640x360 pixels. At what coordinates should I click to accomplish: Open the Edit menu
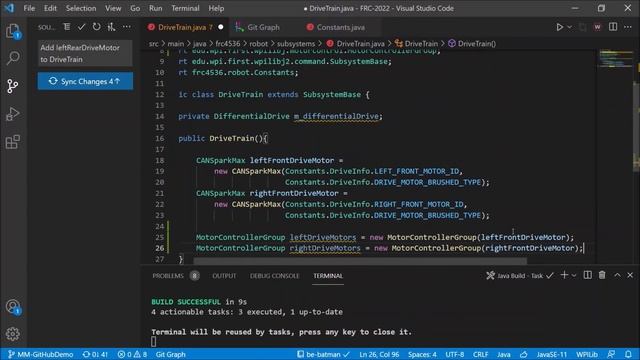(x=50, y=8)
